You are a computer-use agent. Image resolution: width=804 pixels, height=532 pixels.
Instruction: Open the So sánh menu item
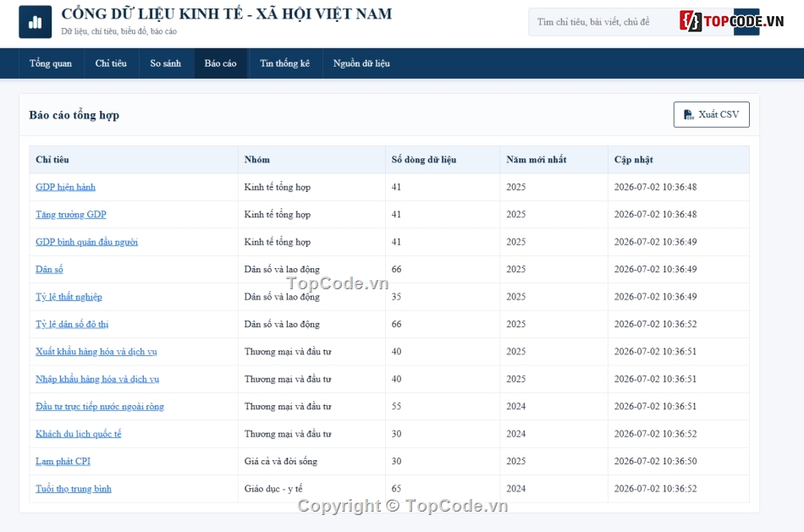click(x=166, y=63)
